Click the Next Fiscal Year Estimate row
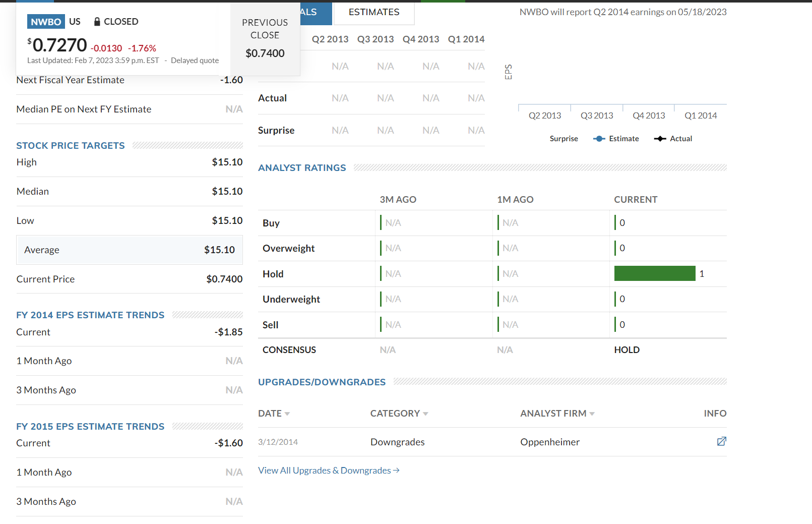Viewport: 812px width, 524px height. 130,80
